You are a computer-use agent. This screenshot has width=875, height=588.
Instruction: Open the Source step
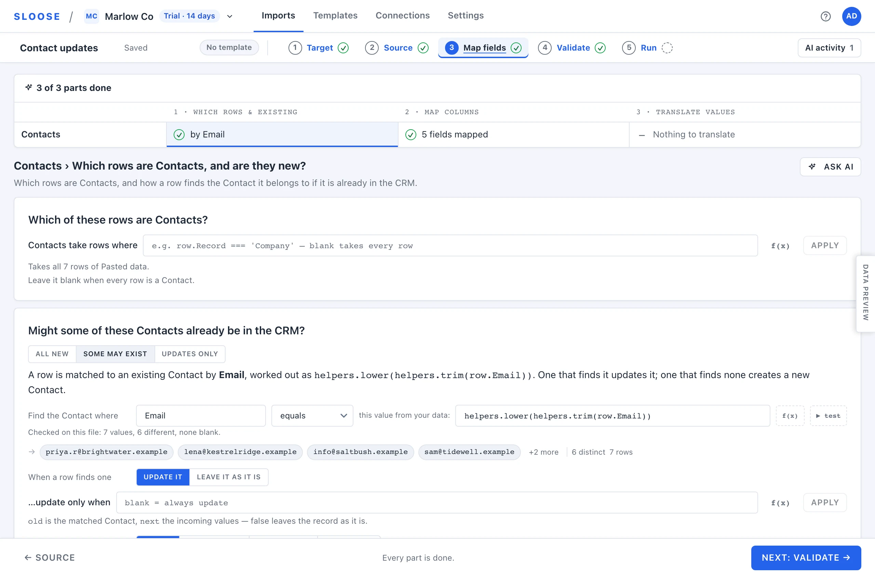pos(396,48)
